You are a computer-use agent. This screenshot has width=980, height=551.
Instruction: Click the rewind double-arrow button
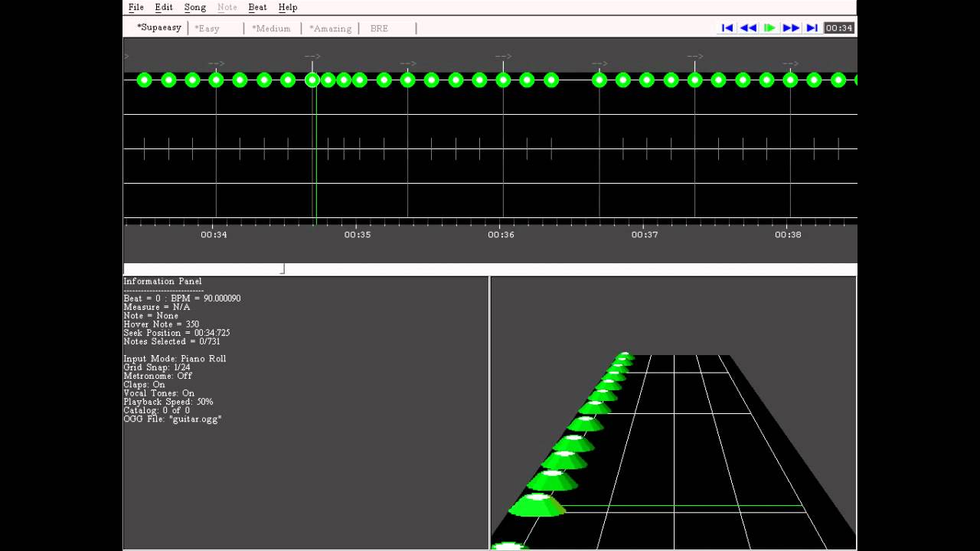748,28
